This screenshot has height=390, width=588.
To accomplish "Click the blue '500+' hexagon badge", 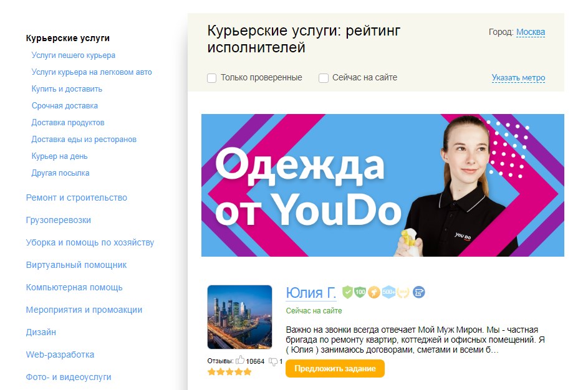I will pyautogui.click(x=389, y=292).
